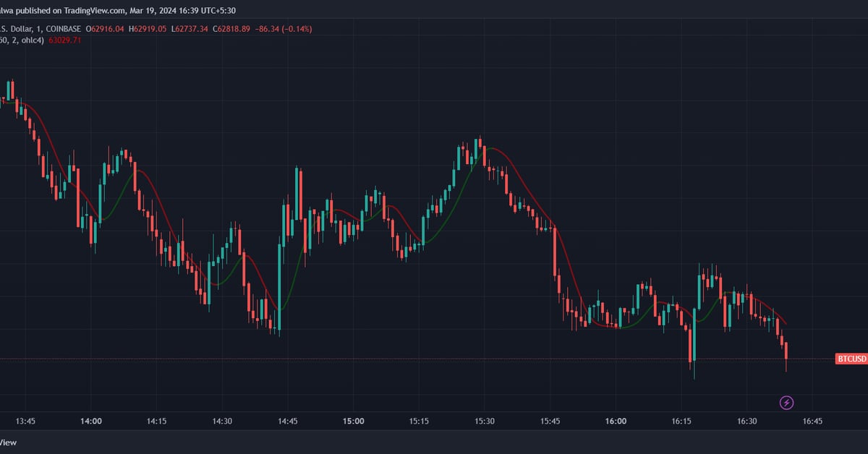Click the purple lightning bolt icon
This screenshot has width=868, height=454.
(786, 401)
